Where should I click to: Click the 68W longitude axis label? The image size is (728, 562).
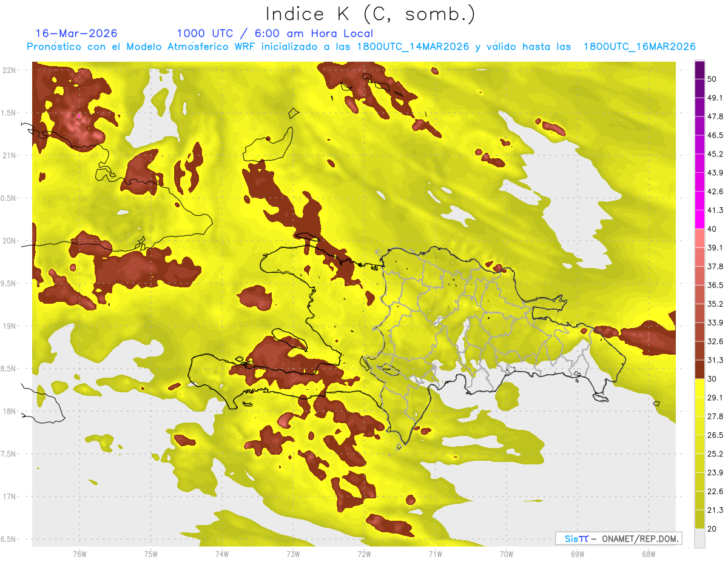(x=649, y=554)
